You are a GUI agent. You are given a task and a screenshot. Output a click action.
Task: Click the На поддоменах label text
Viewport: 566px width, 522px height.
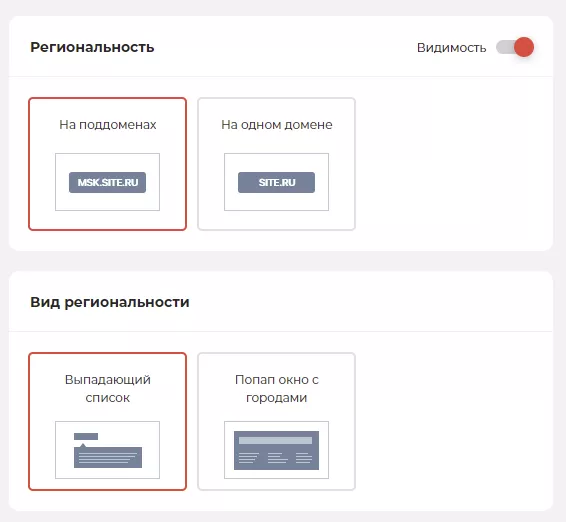click(108, 125)
